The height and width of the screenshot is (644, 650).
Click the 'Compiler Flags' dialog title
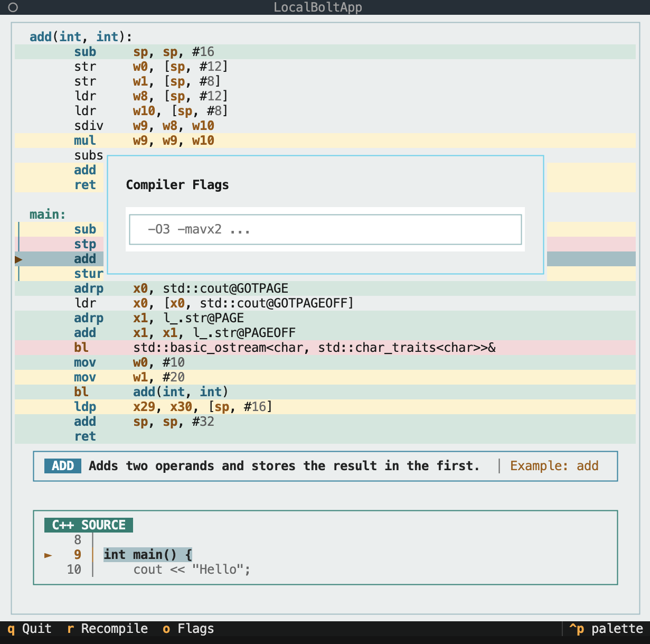177,185
